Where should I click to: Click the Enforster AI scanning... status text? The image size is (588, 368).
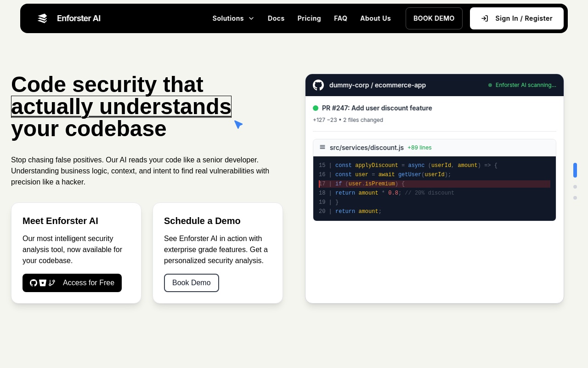(x=526, y=85)
